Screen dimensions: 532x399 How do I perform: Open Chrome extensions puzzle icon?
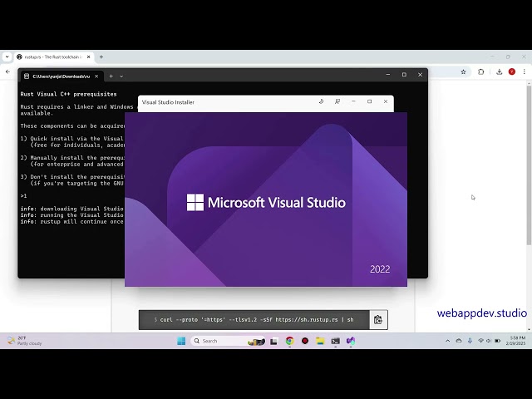[480, 71]
